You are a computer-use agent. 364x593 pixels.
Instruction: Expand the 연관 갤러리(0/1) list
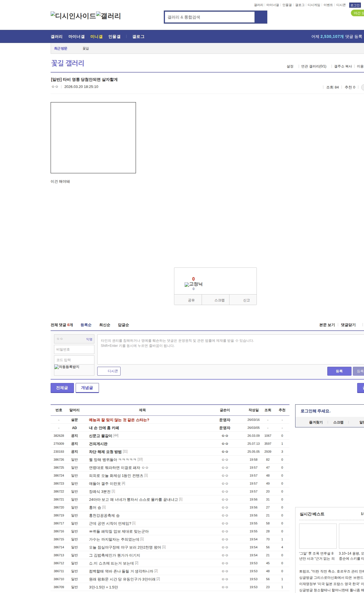click(x=314, y=66)
